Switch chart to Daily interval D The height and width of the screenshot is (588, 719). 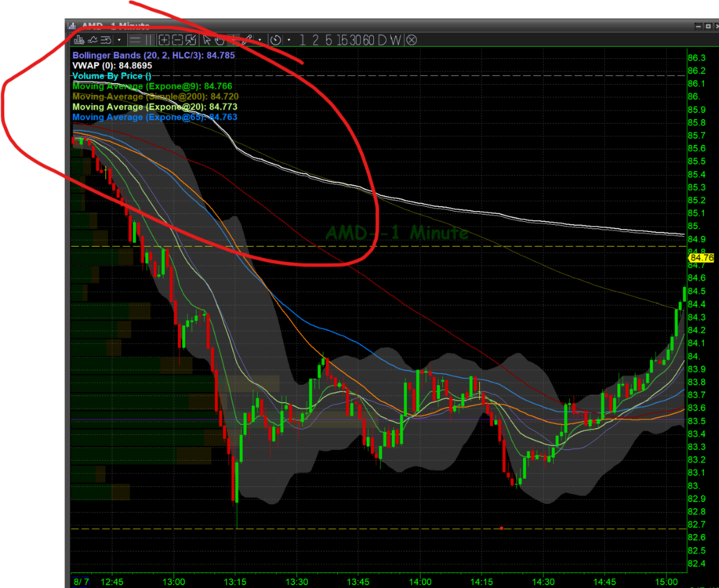(382, 39)
